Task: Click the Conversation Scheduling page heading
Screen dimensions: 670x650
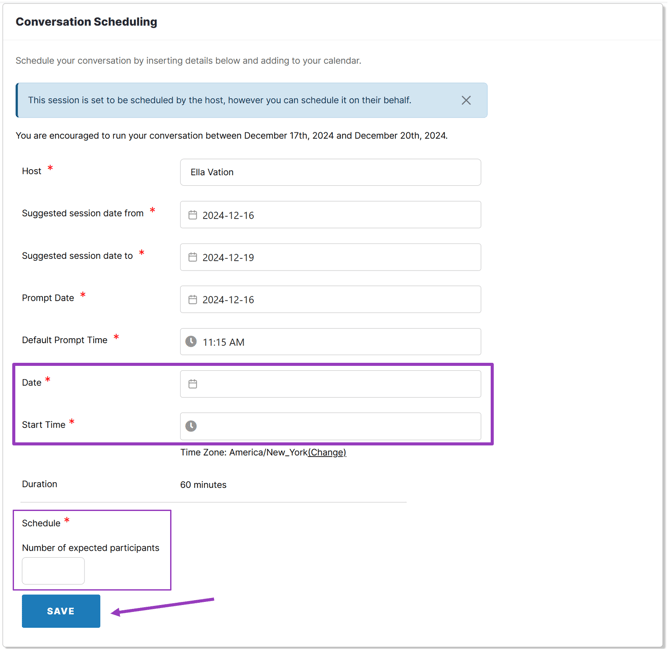Action: click(x=86, y=22)
